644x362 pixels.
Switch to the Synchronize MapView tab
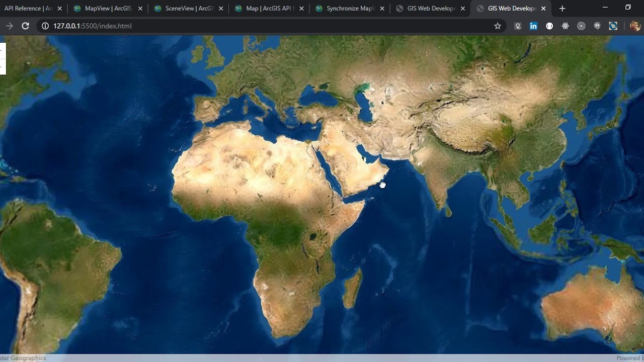(349, 9)
